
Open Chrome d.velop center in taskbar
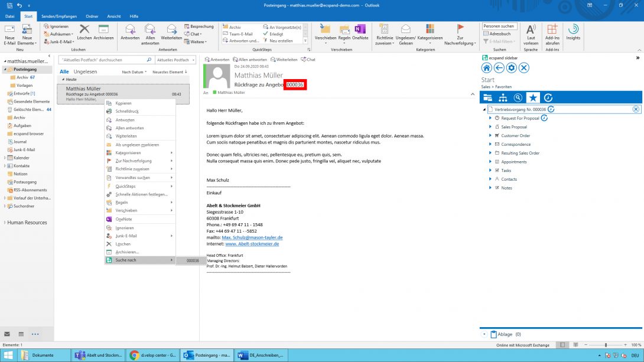(153, 355)
